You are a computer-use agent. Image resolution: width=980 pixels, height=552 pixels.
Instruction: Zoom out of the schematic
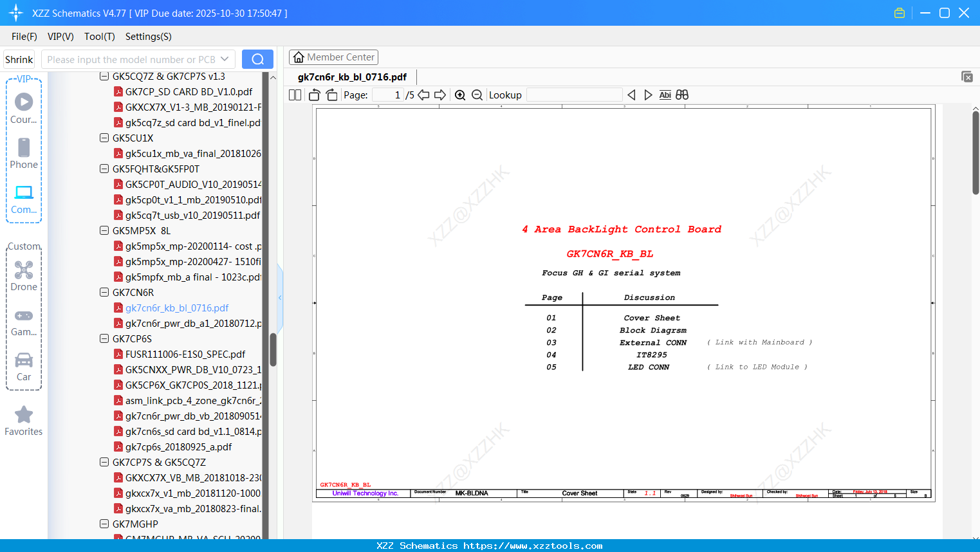tap(477, 95)
